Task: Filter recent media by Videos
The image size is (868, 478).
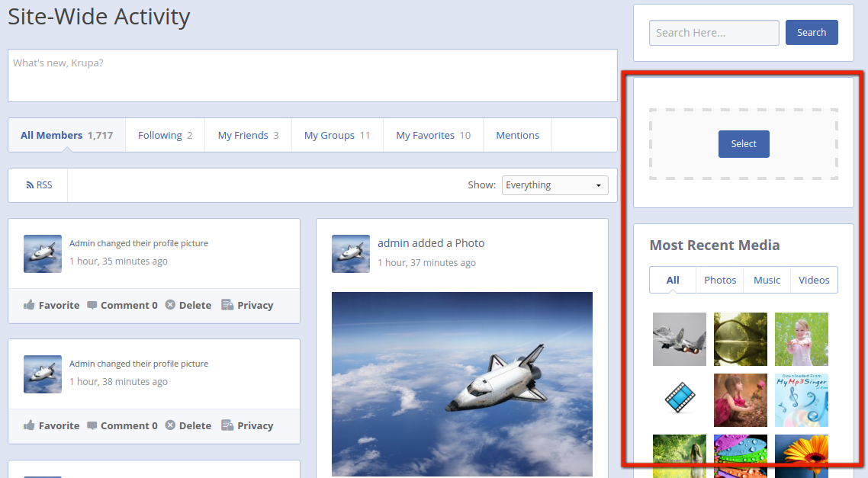Action: pos(814,280)
